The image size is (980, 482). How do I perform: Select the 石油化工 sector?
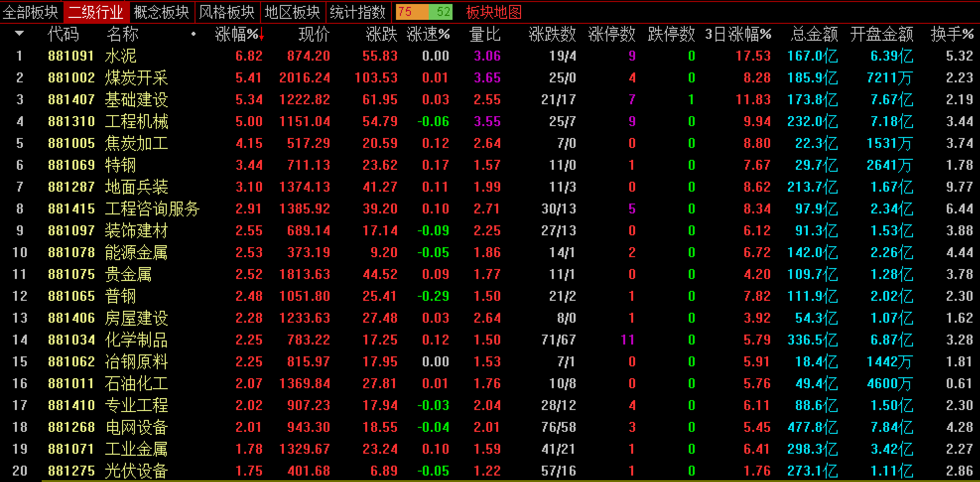pos(136,384)
